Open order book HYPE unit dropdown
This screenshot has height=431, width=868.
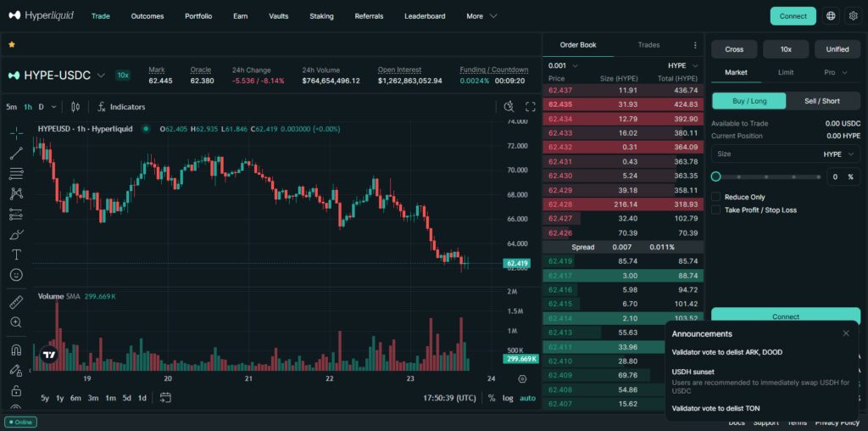click(x=683, y=65)
